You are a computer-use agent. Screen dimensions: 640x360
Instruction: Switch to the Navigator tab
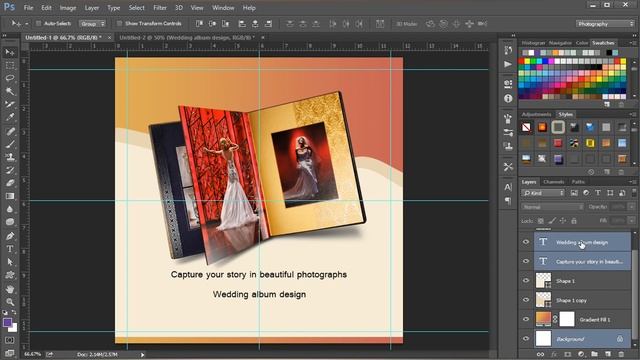tap(560, 43)
